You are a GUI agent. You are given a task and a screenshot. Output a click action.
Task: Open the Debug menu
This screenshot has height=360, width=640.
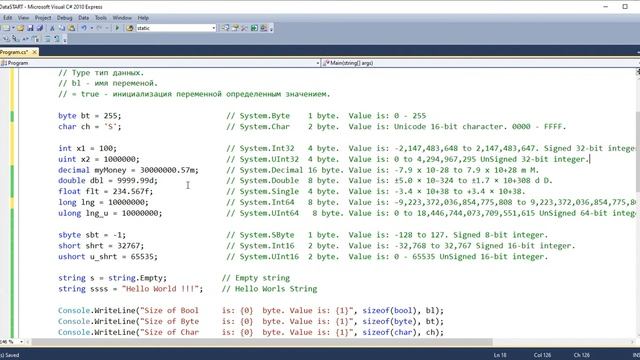pos(64,18)
